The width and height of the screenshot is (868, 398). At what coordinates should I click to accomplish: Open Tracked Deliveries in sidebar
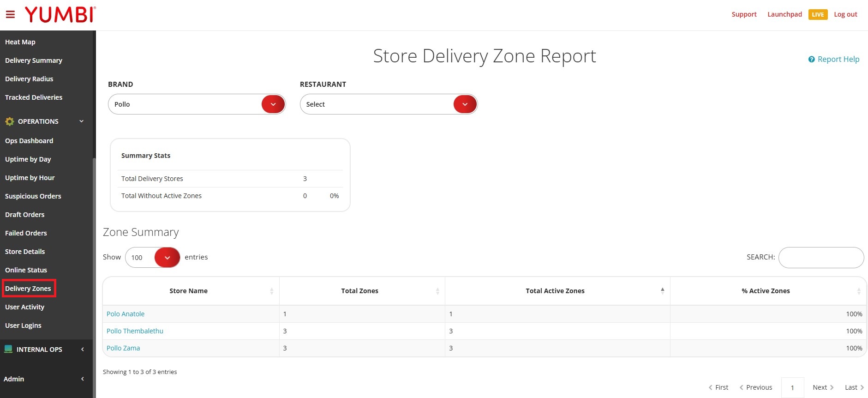34,97
